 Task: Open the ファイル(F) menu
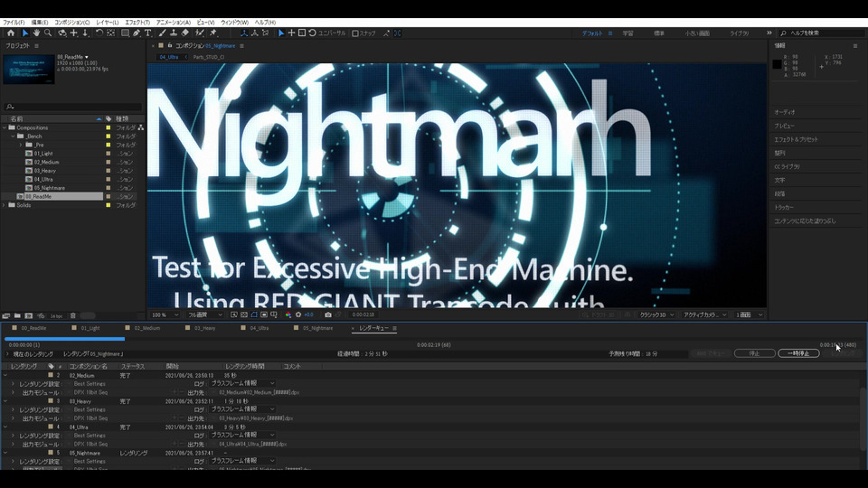tap(14, 23)
